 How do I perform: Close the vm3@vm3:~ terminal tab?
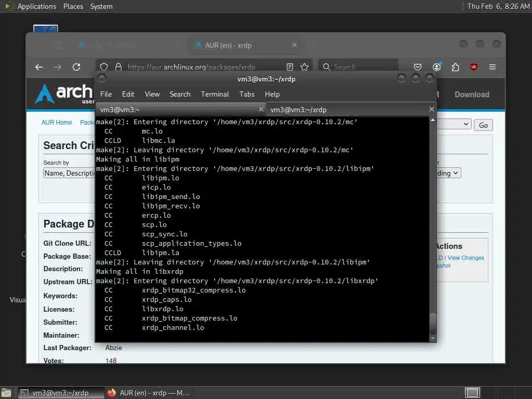[x=261, y=109]
